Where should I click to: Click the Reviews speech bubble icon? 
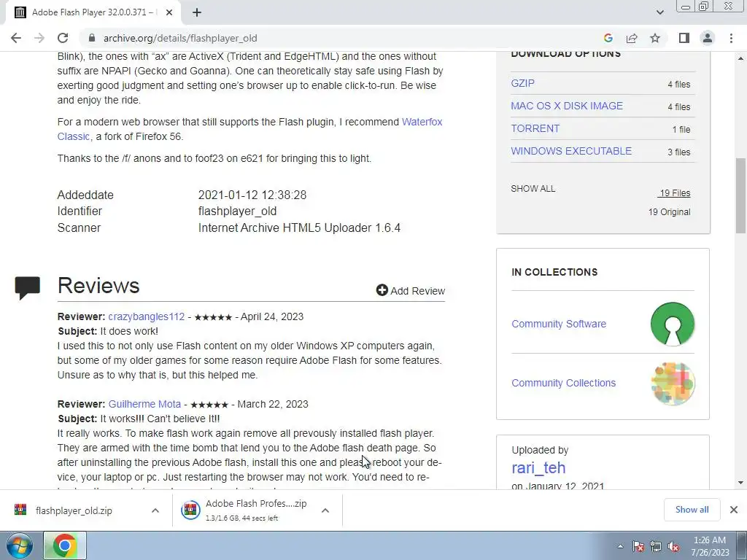pos(28,287)
